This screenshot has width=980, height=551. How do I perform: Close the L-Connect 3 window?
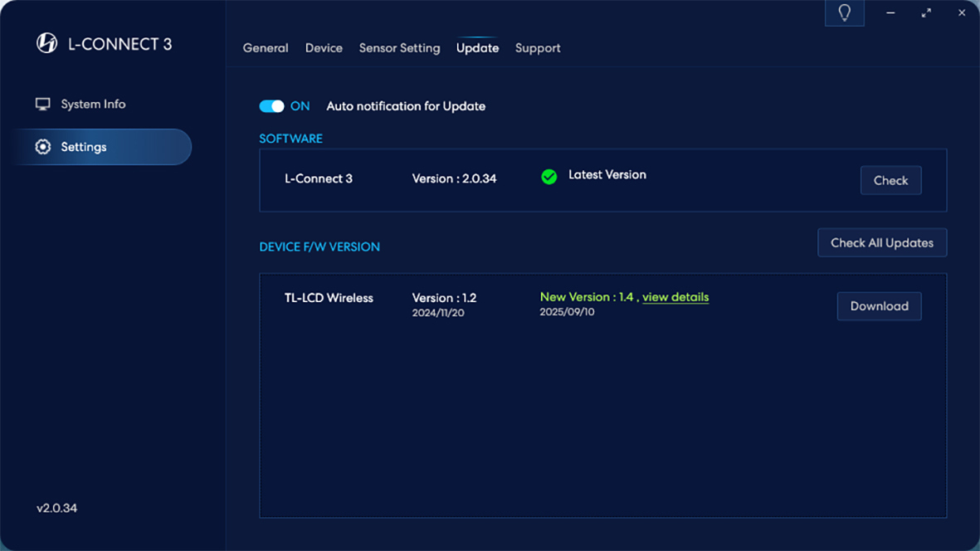(x=962, y=12)
